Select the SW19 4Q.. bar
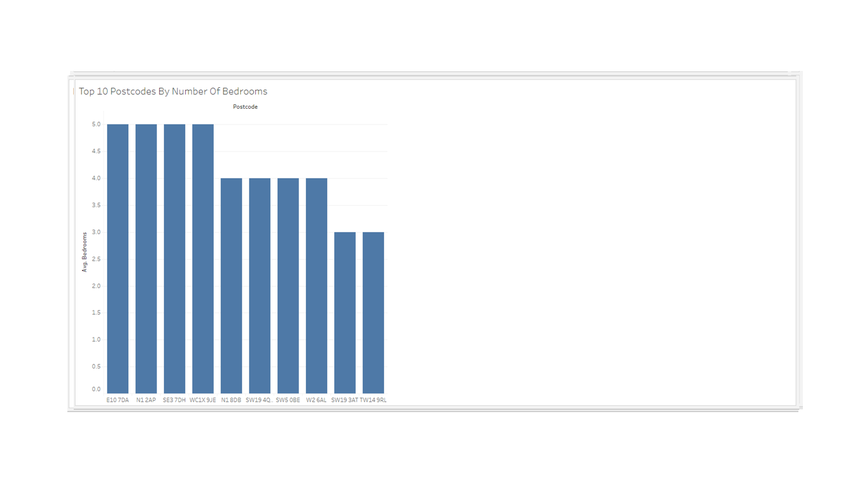This screenshot has height=488, width=868. 259,286
